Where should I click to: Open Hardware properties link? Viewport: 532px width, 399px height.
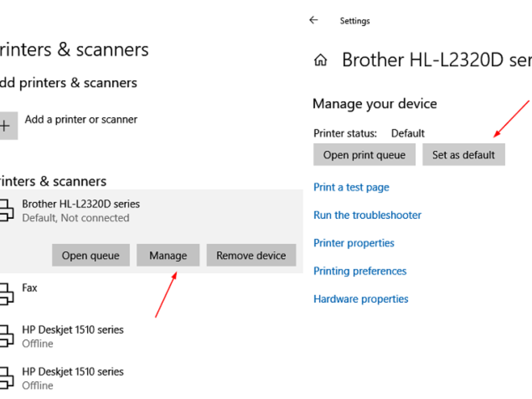pos(361,299)
